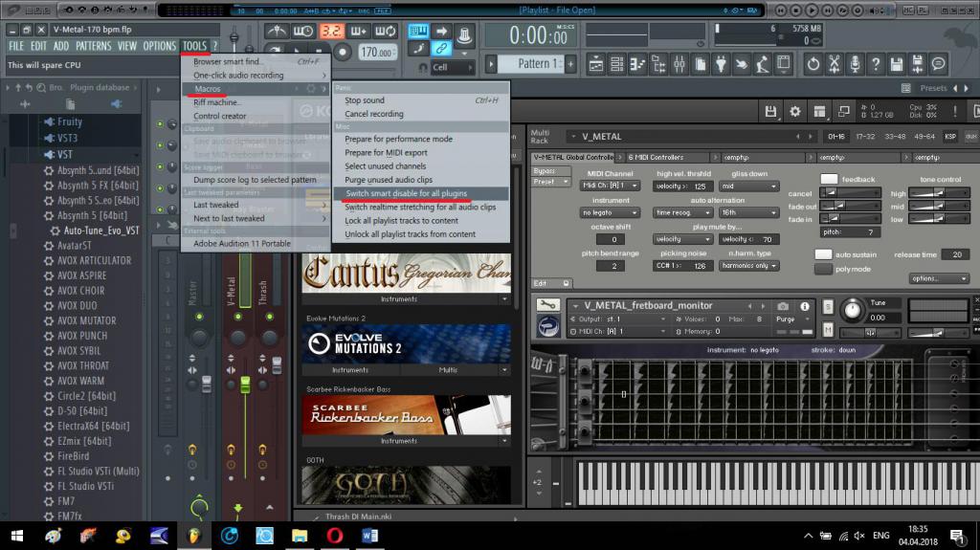
Task: Open the Purge dropdown
Action: click(x=793, y=319)
